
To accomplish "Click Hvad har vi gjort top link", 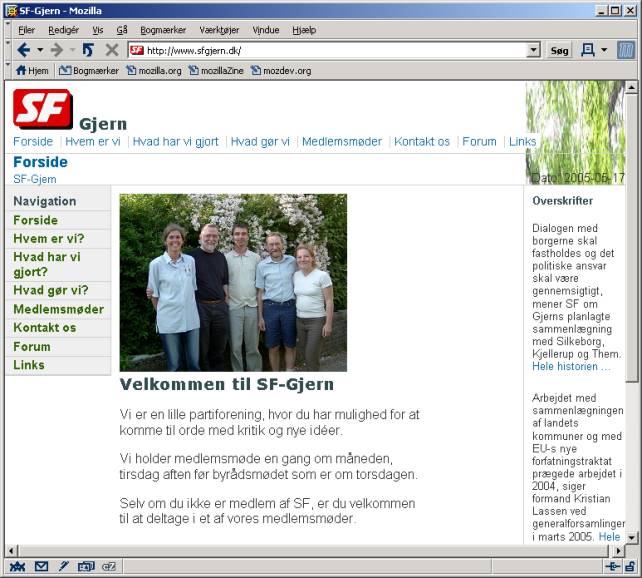I will pyautogui.click(x=176, y=142).
